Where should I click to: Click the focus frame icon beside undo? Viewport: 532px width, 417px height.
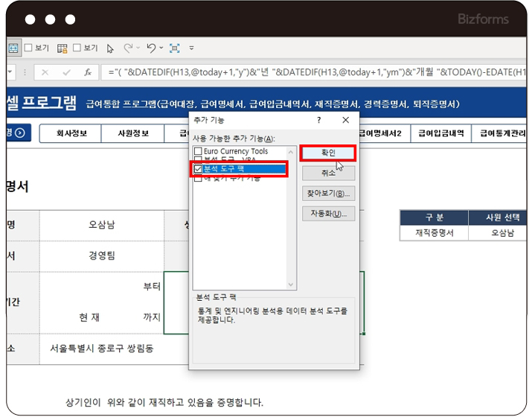pos(174,48)
